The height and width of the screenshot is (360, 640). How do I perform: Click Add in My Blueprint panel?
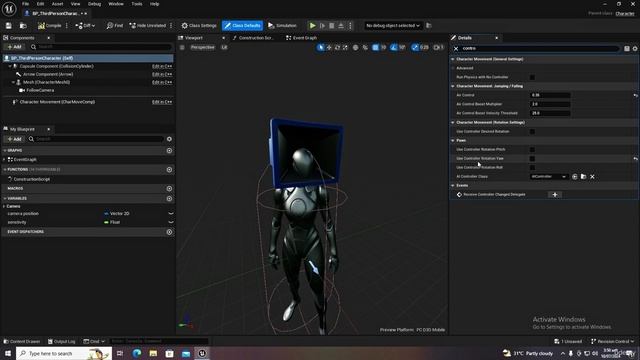click(x=14, y=139)
